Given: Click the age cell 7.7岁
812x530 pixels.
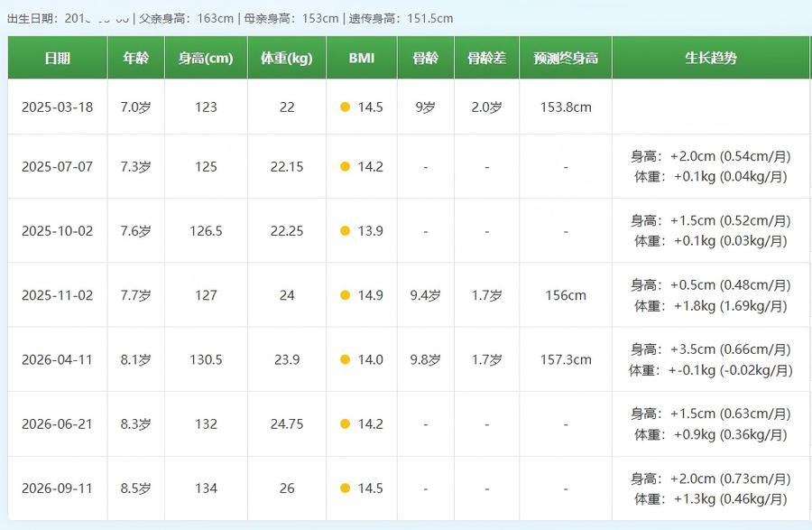Looking at the screenshot, I should tap(135, 295).
